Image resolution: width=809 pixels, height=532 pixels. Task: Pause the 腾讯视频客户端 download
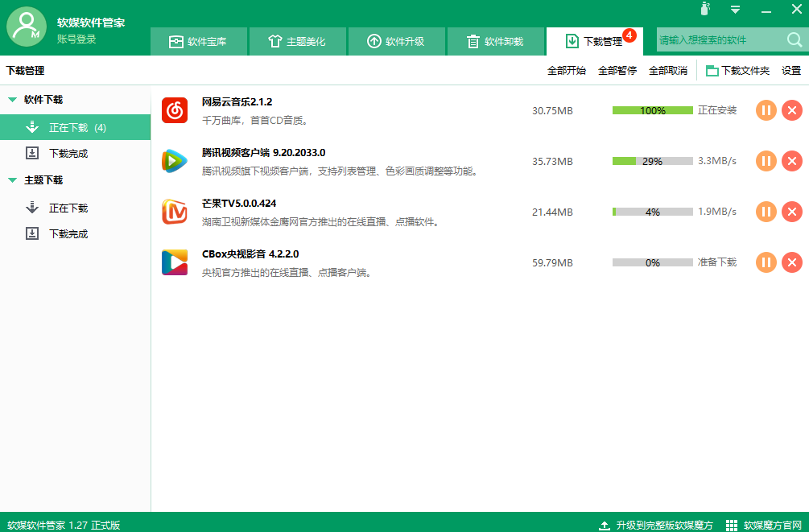coord(766,161)
